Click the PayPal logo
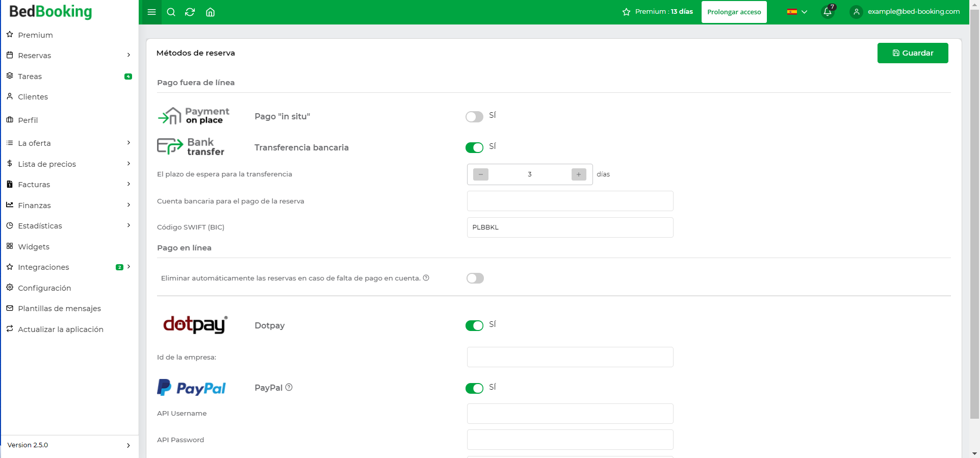Screen dimensions: 980x458 [191, 388]
